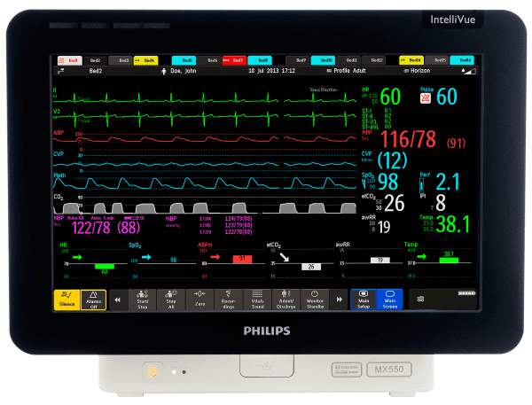Select the cyan Bed8 overview tab
Viewport: 532px width, 405px height.
click(260, 60)
